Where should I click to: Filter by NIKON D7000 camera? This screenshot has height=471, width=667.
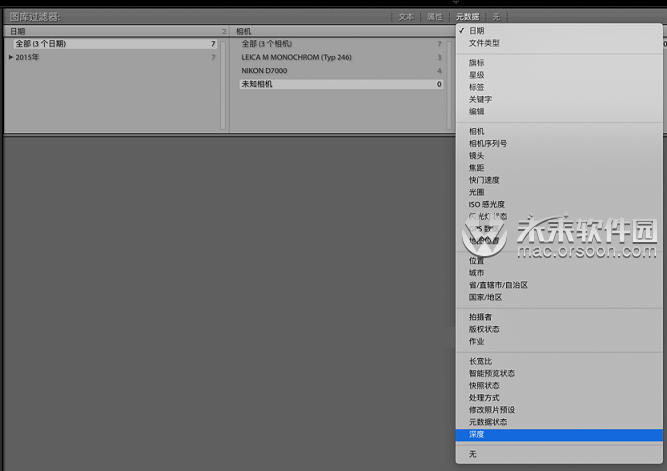pyautogui.click(x=342, y=71)
